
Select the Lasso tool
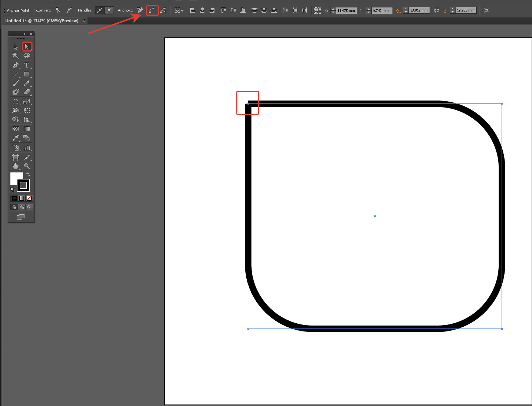pos(27,56)
